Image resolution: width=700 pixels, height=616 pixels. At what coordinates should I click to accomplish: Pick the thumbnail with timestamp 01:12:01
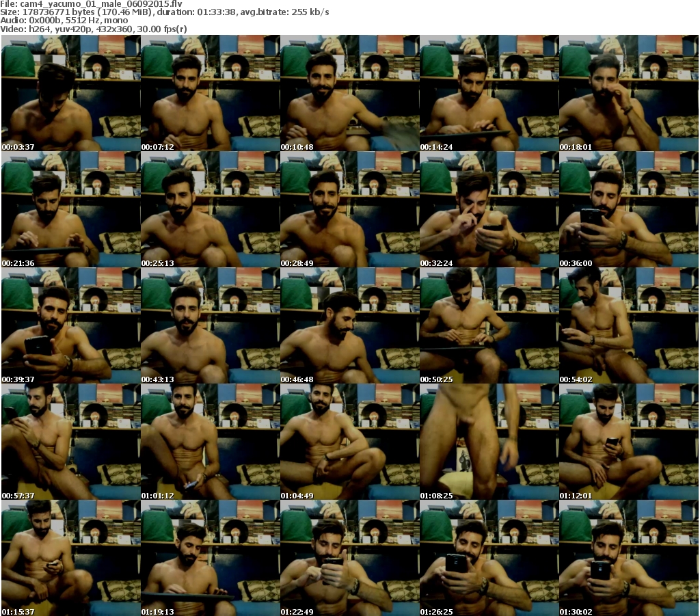click(629, 442)
